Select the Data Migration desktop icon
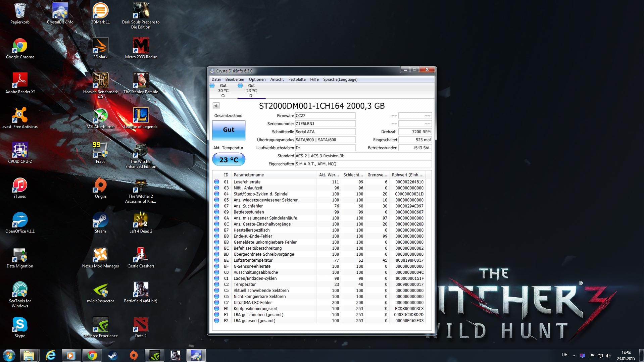 (x=20, y=258)
